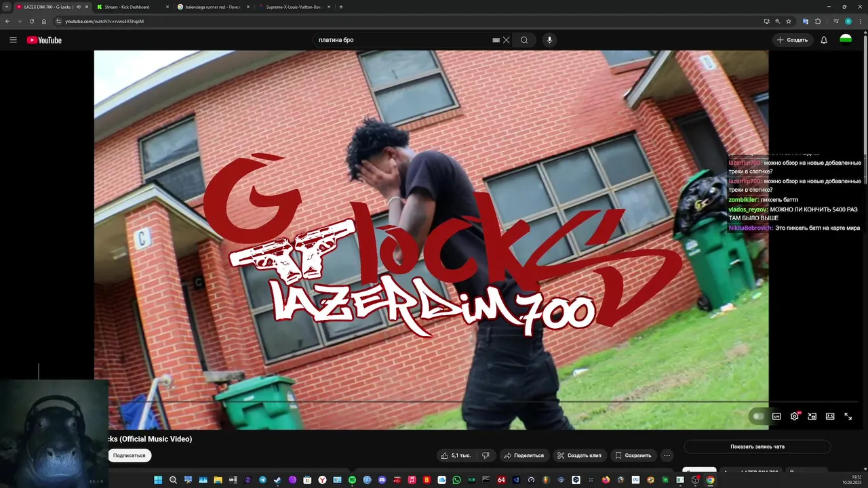
Task: Open the YouTube hamburger guide menu
Action: [13, 40]
